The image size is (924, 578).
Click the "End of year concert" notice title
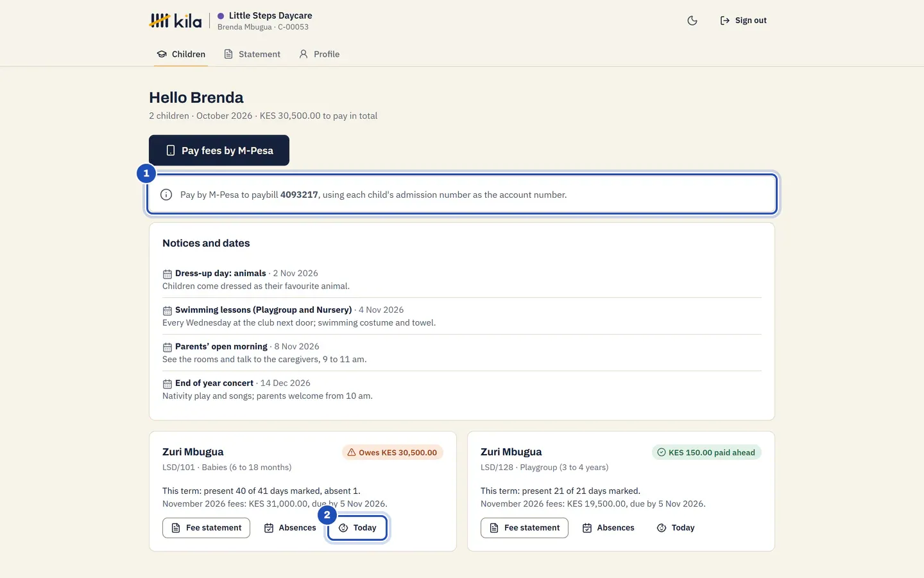(214, 383)
